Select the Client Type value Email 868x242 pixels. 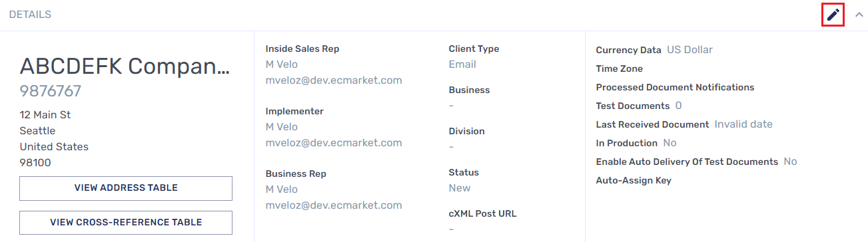click(462, 64)
